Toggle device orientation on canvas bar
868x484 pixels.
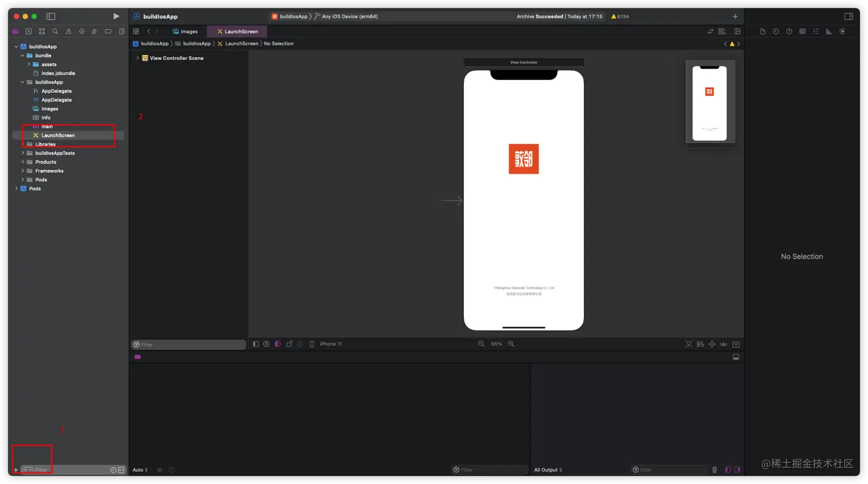pos(289,344)
